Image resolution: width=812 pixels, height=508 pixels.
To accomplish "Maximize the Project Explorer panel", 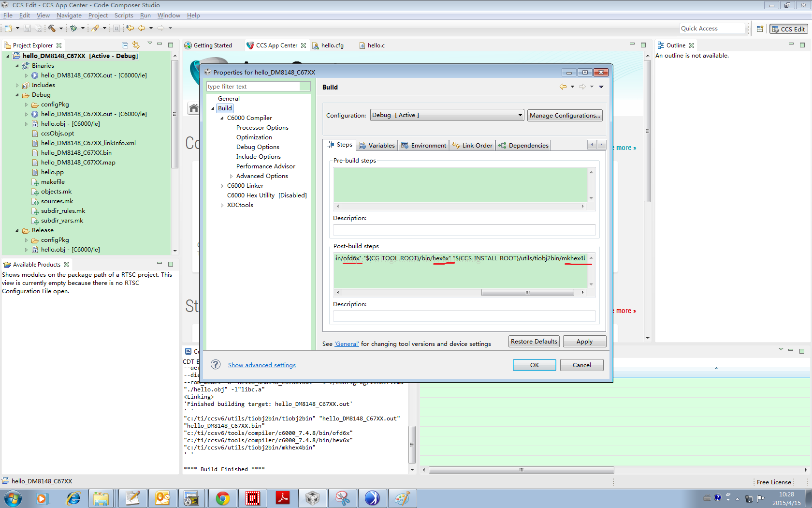I will [171, 45].
